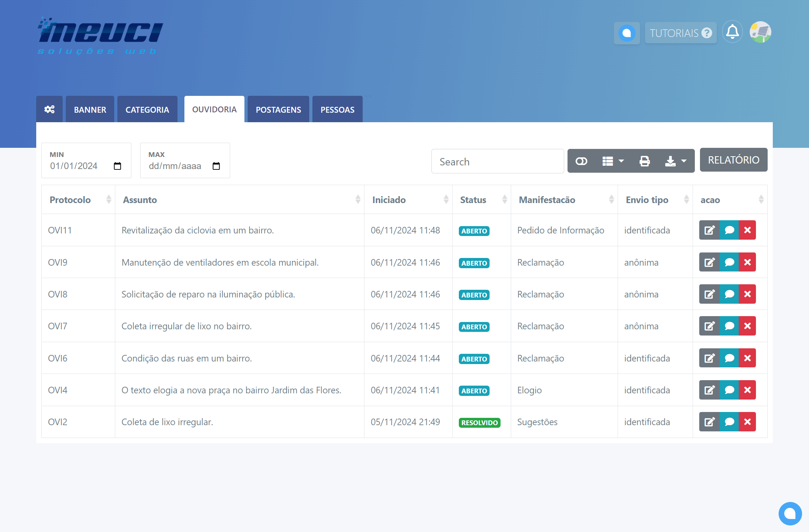Switch to the POSTAGENS tab

point(278,109)
